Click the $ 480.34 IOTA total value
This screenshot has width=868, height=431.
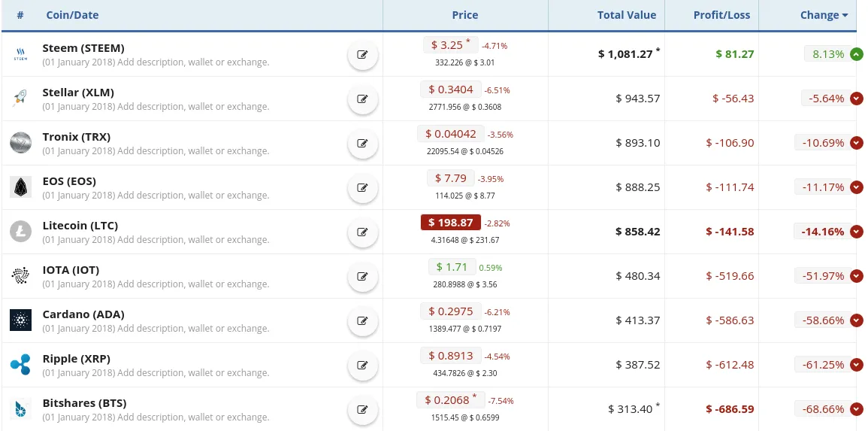tap(638, 276)
